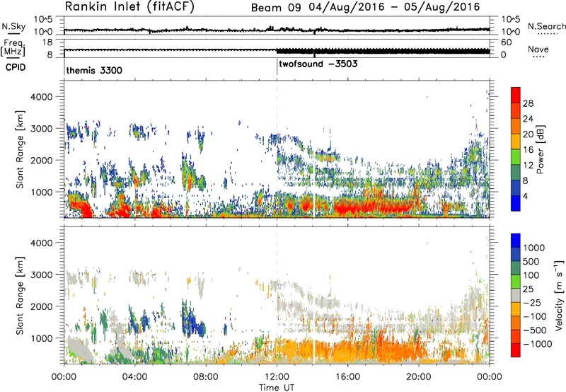Click the high-power red echo band near 17:00
This screenshot has height=392, width=566.
tap(372, 207)
